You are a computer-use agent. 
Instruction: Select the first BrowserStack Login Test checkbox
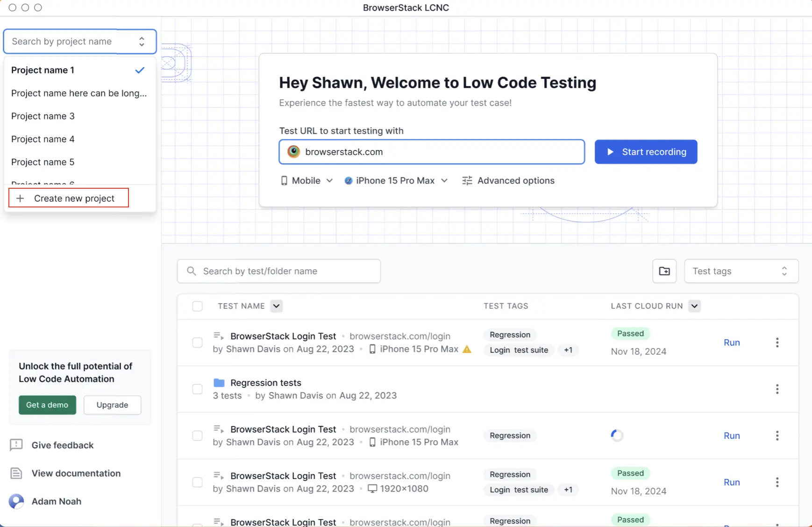pos(197,342)
